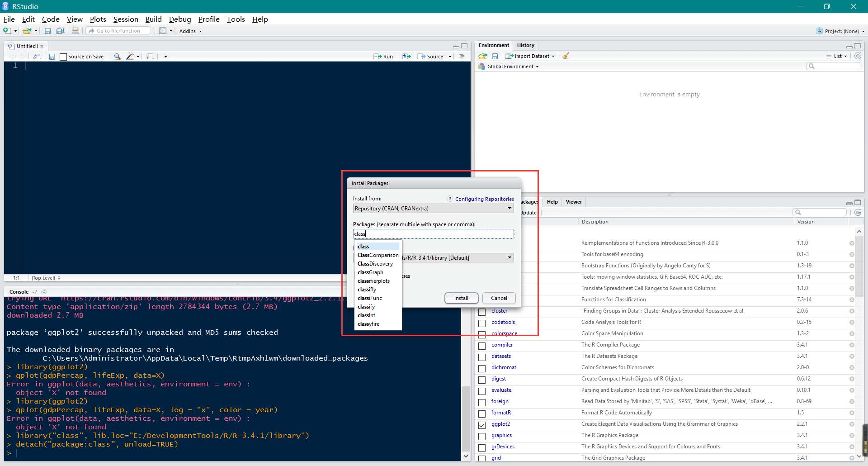
Task: Save workspace using the Environment disk icon
Action: [495, 56]
